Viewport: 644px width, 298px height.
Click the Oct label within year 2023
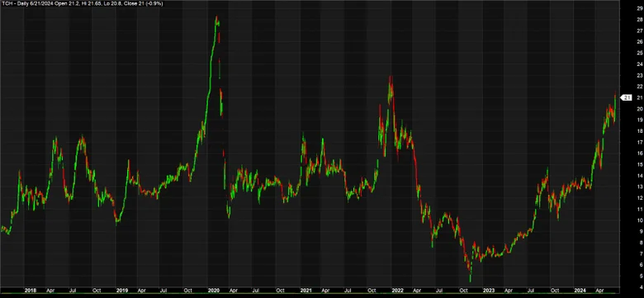coord(555,291)
